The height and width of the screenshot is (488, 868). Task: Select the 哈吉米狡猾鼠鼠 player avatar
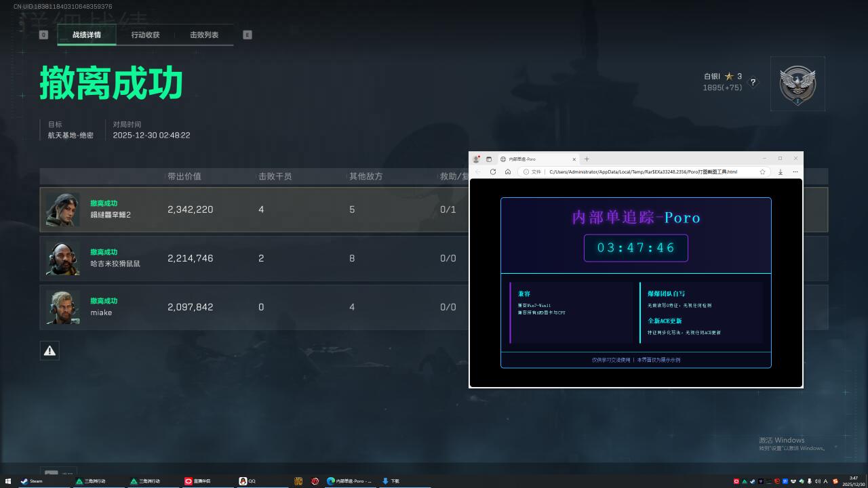pyautogui.click(x=62, y=258)
